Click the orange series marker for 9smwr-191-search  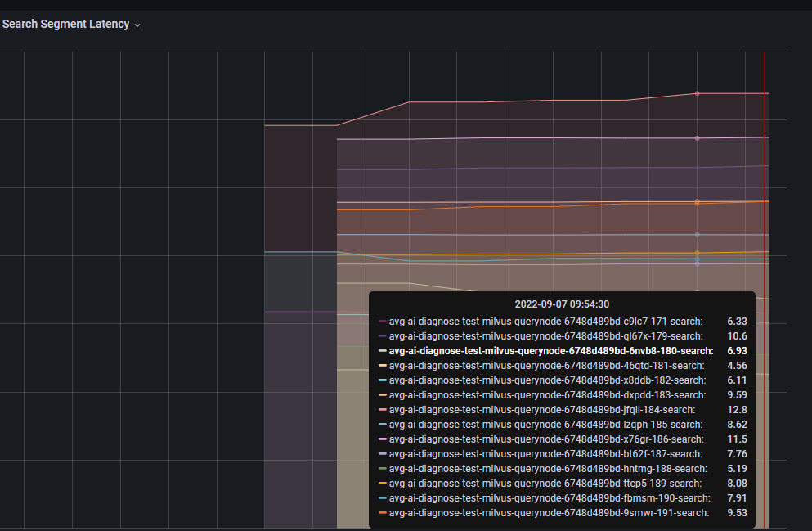pyautogui.click(x=383, y=512)
